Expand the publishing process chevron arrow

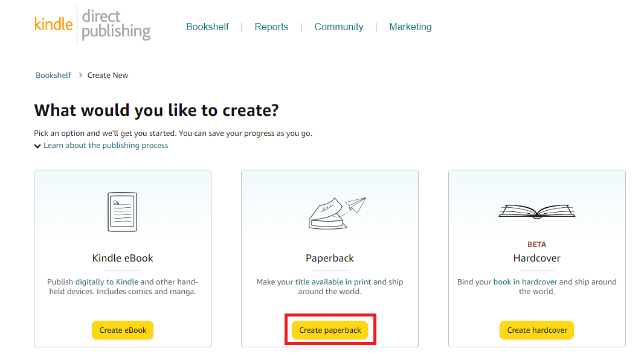[37, 146]
